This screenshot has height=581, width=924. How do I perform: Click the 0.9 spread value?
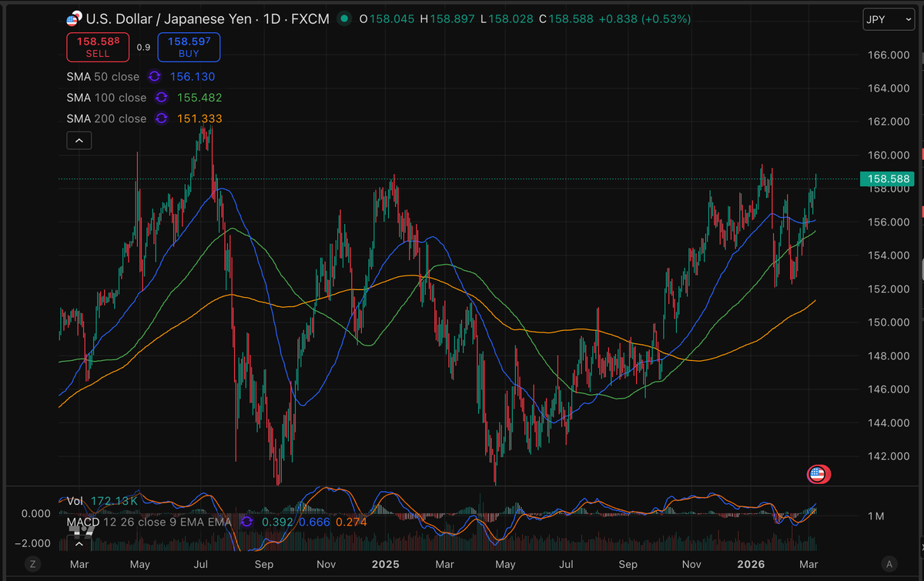[x=143, y=48]
